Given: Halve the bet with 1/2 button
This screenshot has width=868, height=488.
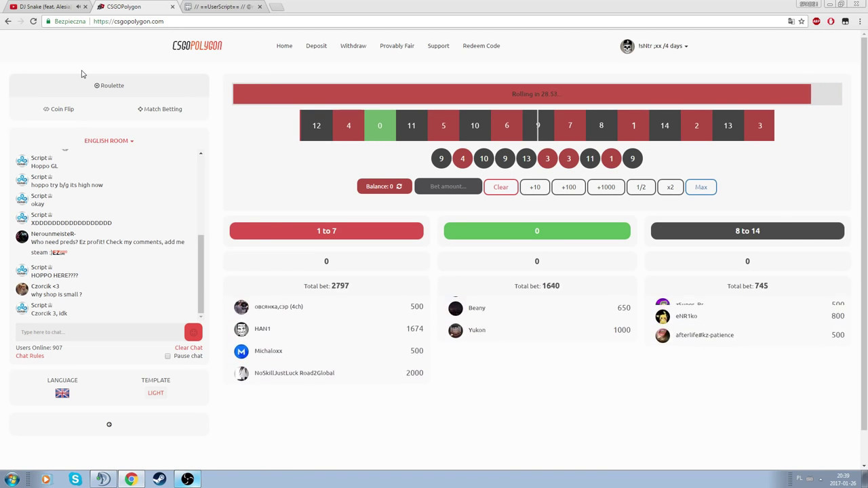Looking at the screenshot, I should click(x=641, y=187).
